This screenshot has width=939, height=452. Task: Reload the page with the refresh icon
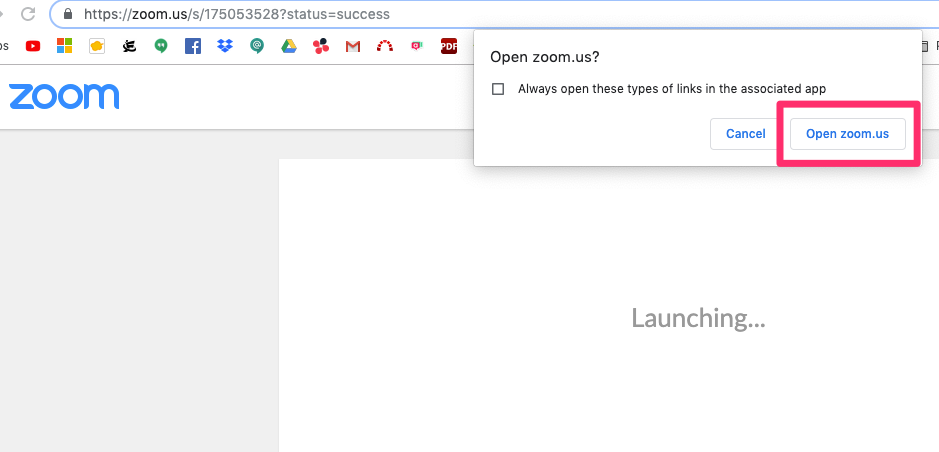[x=28, y=13]
